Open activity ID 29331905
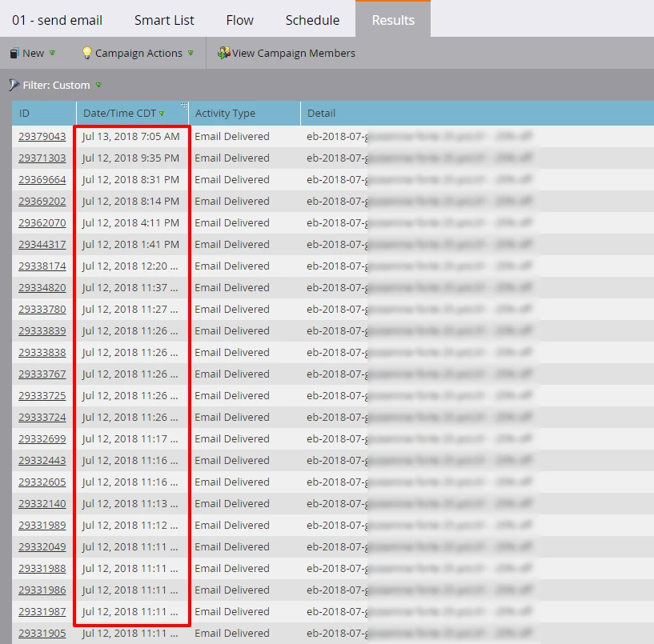 click(42, 634)
